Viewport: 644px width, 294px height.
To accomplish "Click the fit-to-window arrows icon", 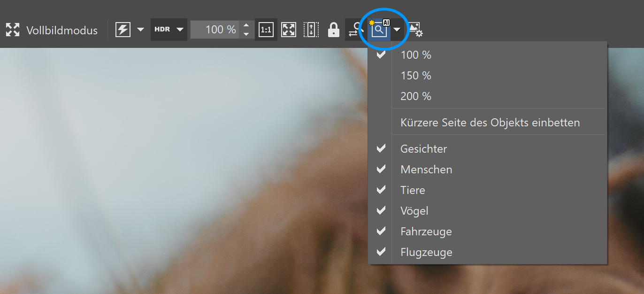I will 289,30.
